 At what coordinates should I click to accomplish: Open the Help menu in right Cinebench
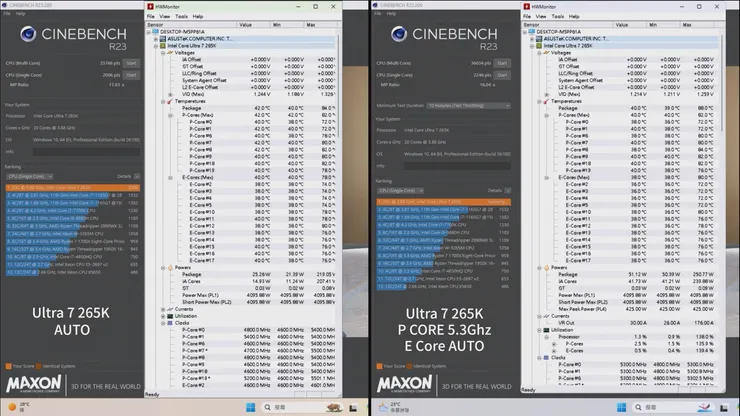391,14
